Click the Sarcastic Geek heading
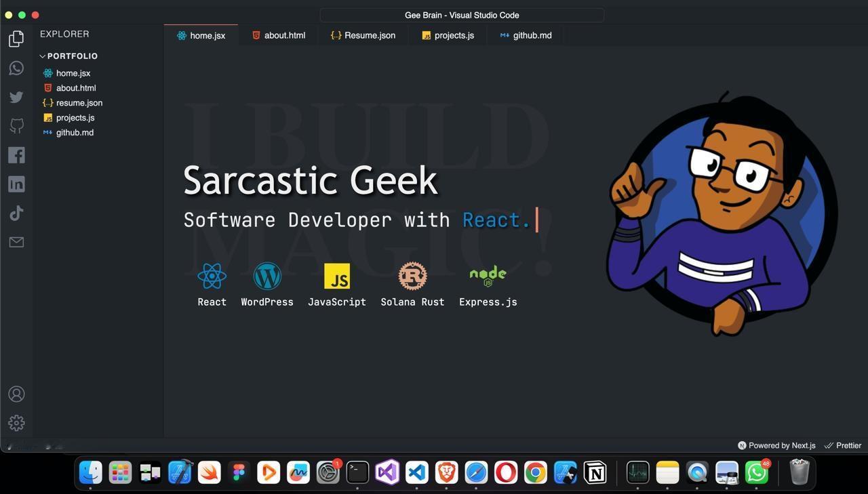Screen dimensions: 868x494 [x=311, y=180]
